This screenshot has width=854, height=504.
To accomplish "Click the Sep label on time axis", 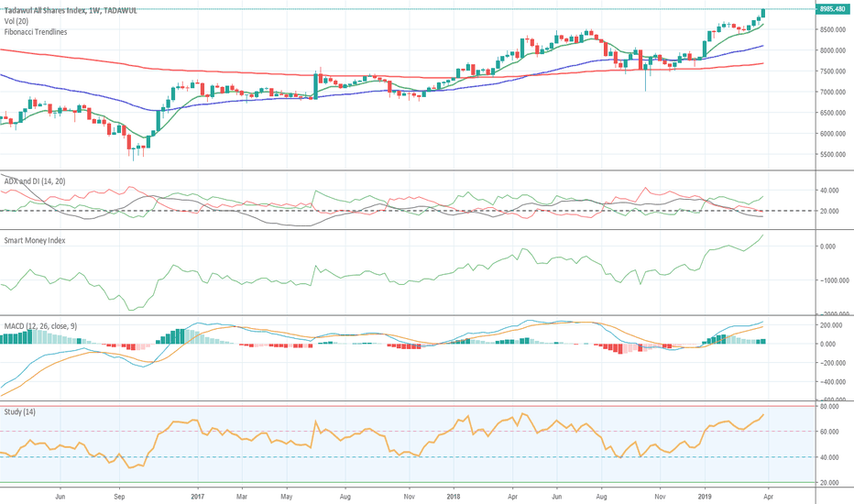I will 119,497.
